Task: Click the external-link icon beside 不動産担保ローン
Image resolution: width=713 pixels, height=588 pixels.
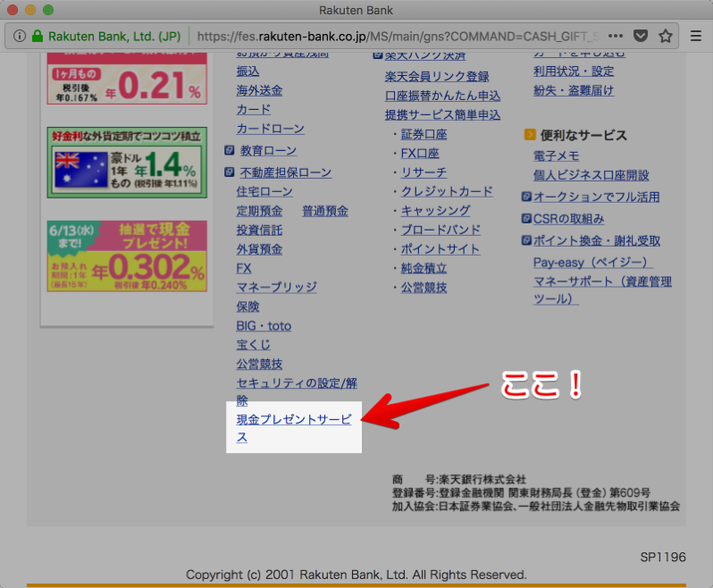Action: (x=230, y=172)
